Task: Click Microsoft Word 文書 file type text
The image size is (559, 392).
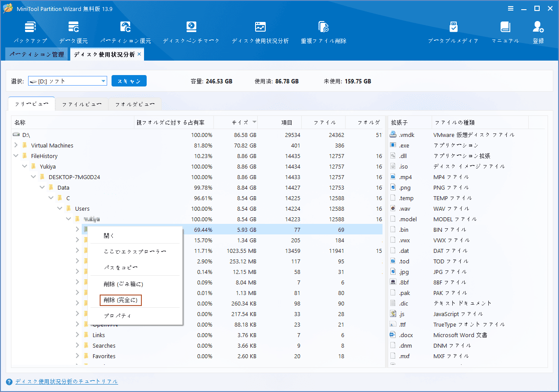Action: 460,335
